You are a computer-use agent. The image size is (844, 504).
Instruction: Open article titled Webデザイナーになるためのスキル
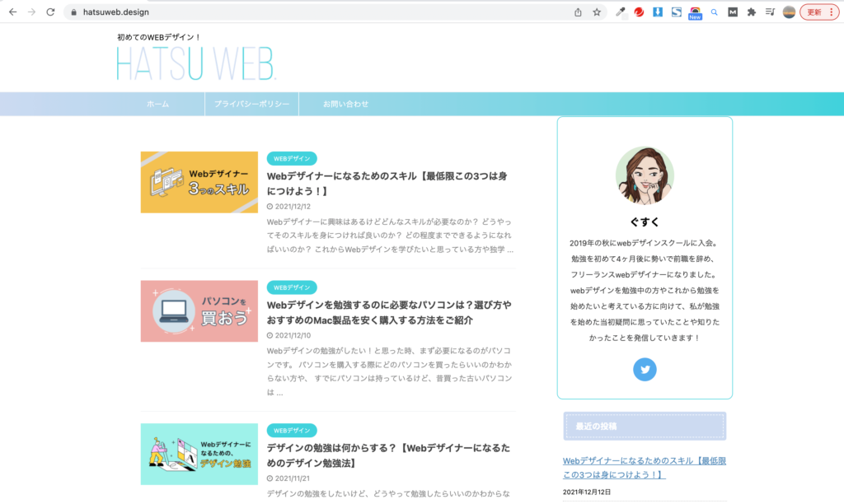(387, 184)
